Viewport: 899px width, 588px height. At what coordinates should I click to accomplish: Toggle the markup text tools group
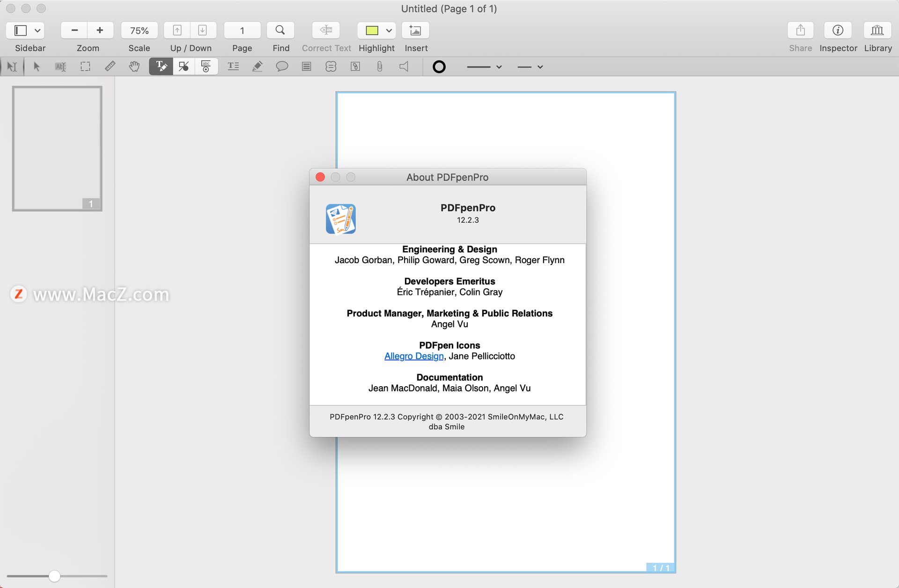pos(161,66)
